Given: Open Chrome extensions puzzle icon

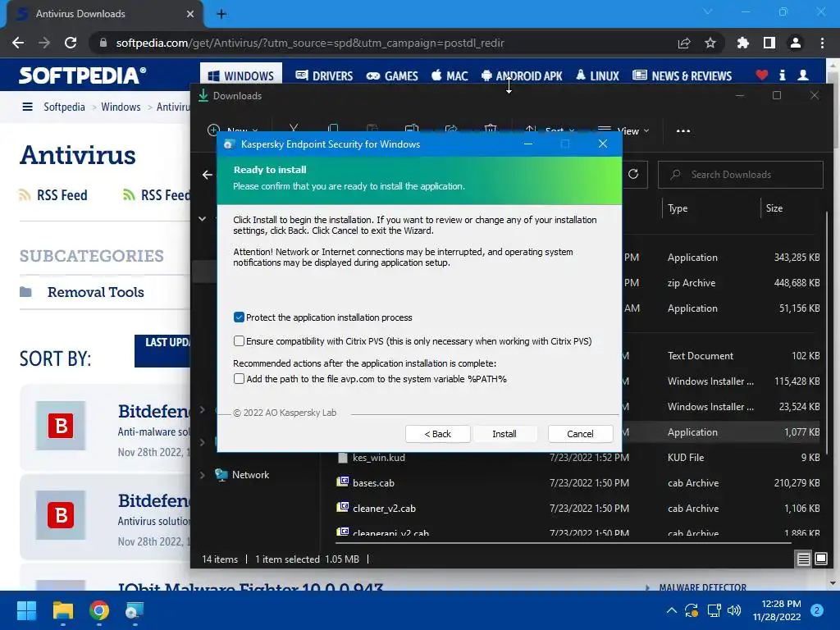Looking at the screenshot, I should 742,43.
